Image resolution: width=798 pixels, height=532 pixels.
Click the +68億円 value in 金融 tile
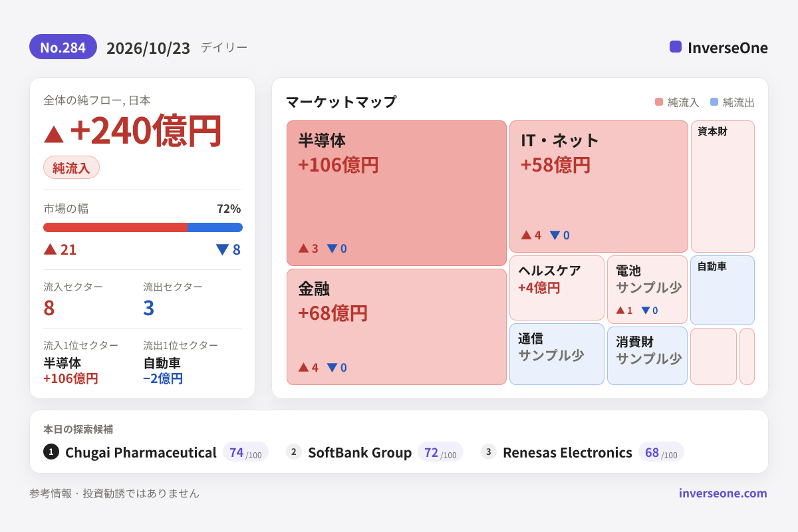click(332, 313)
